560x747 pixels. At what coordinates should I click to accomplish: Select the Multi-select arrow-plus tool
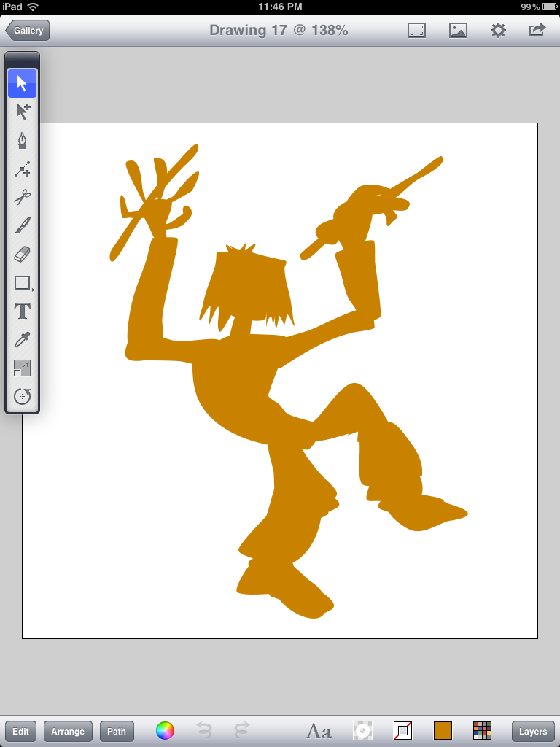click(x=22, y=112)
